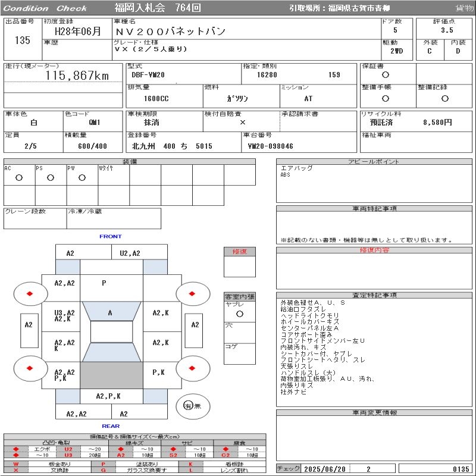476x476 pixels.
Task: Click the 0135 number at the bottom
Action: pos(461,469)
